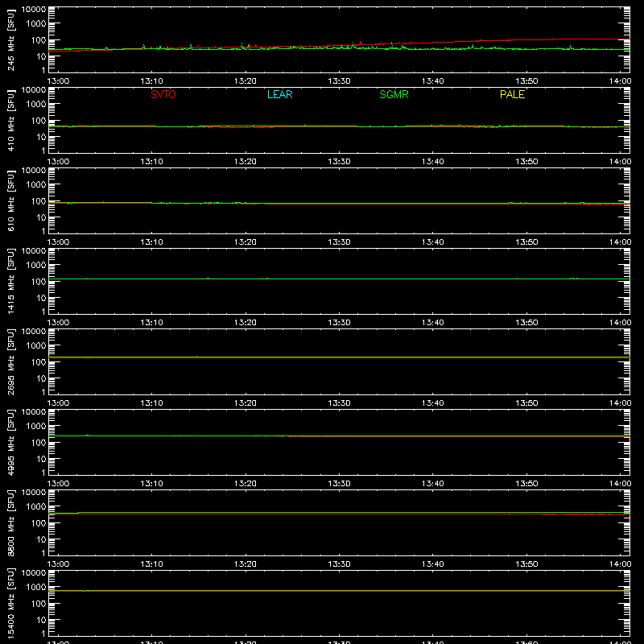Click the 13:10 tick label beneath 8800 MHz plot

click(151, 564)
